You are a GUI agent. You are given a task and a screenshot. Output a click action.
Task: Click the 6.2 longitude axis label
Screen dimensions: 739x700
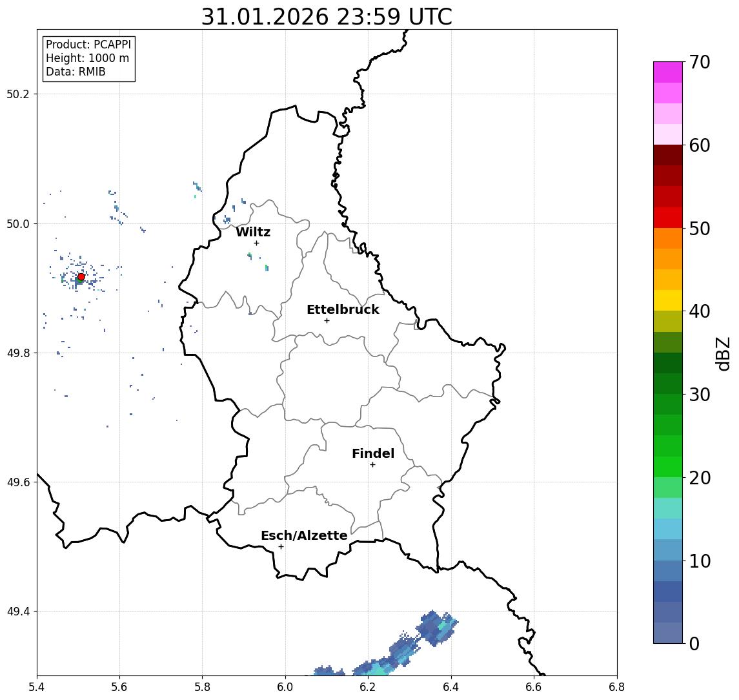369,687
